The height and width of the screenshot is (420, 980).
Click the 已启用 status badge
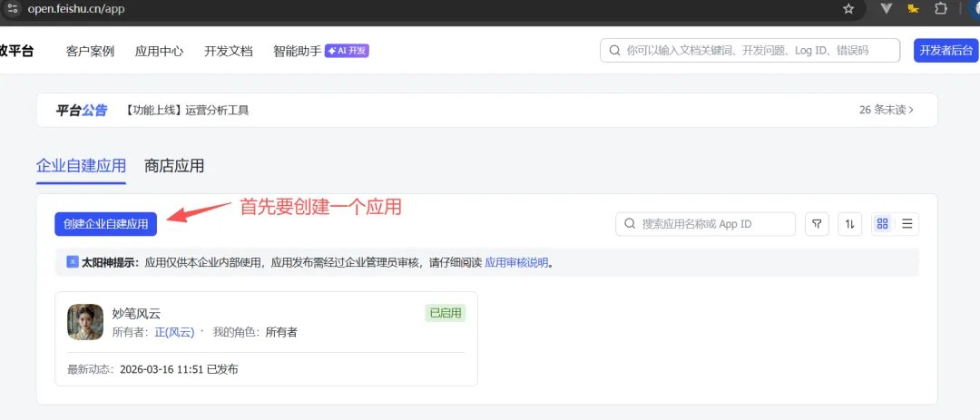point(445,312)
